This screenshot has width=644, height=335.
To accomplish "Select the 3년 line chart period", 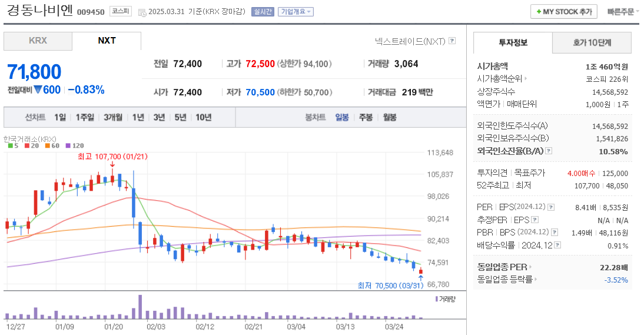I will tap(159, 117).
